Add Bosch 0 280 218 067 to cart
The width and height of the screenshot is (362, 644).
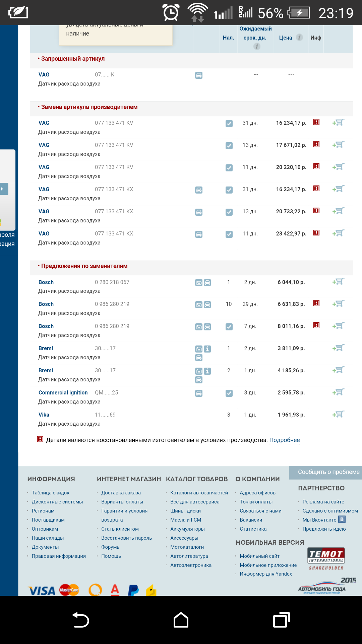click(339, 282)
